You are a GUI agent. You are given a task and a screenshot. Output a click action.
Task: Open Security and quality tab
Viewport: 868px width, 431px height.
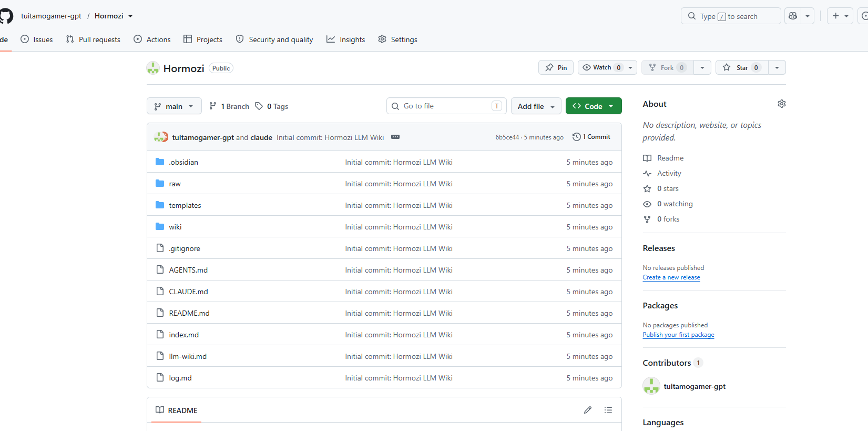tap(274, 39)
